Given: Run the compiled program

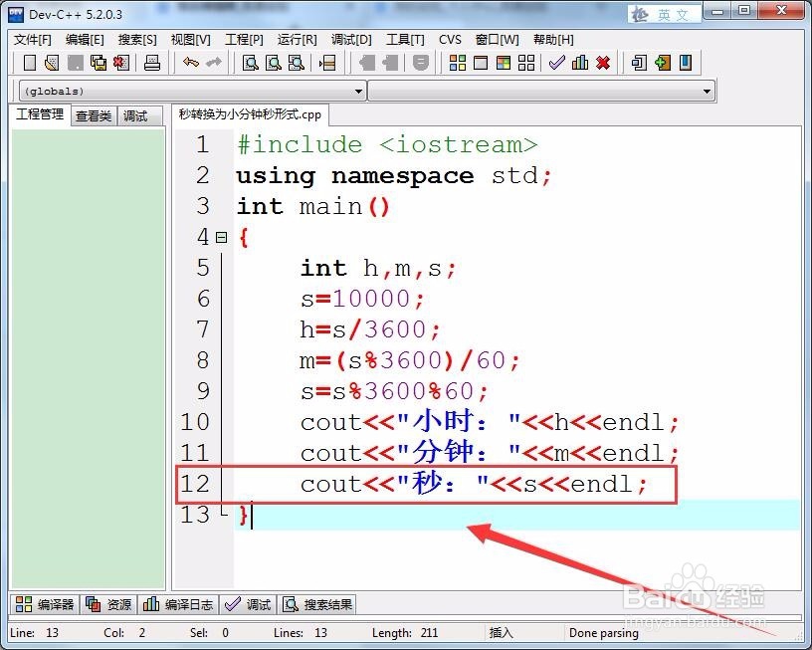Looking at the screenshot, I should [481, 62].
